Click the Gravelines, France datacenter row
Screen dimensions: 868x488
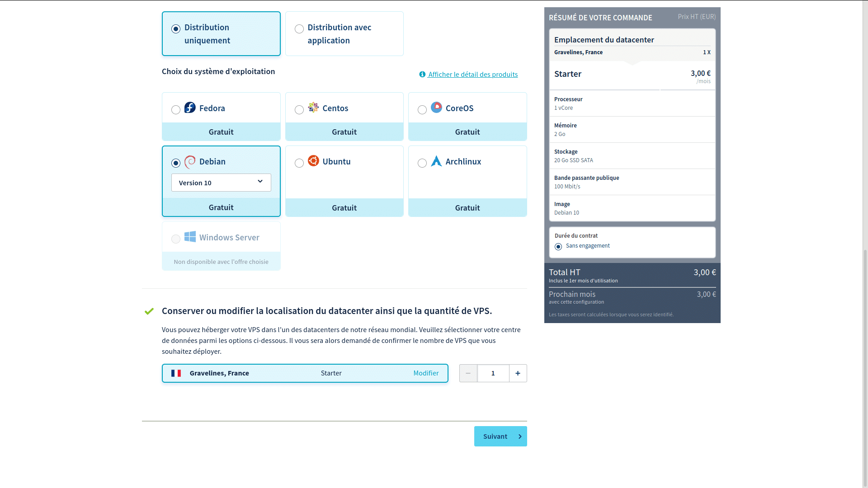[305, 373]
